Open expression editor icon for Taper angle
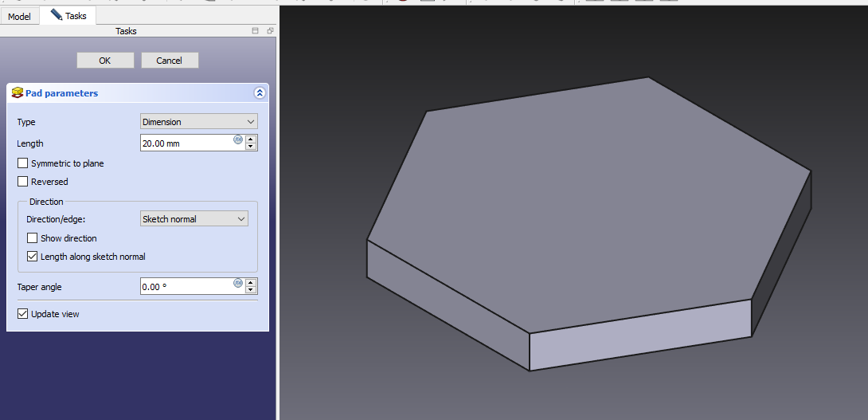Viewport: 868px width, 420px height. [x=238, y=283]
